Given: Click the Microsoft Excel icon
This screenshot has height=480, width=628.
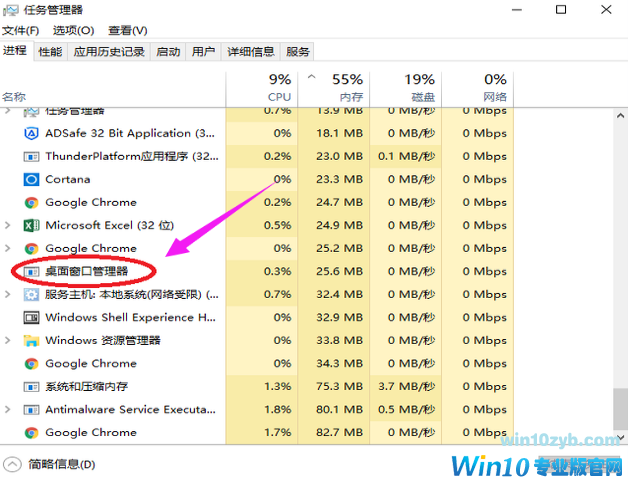Looking at the screenshot, I should [x=31, y=225].
